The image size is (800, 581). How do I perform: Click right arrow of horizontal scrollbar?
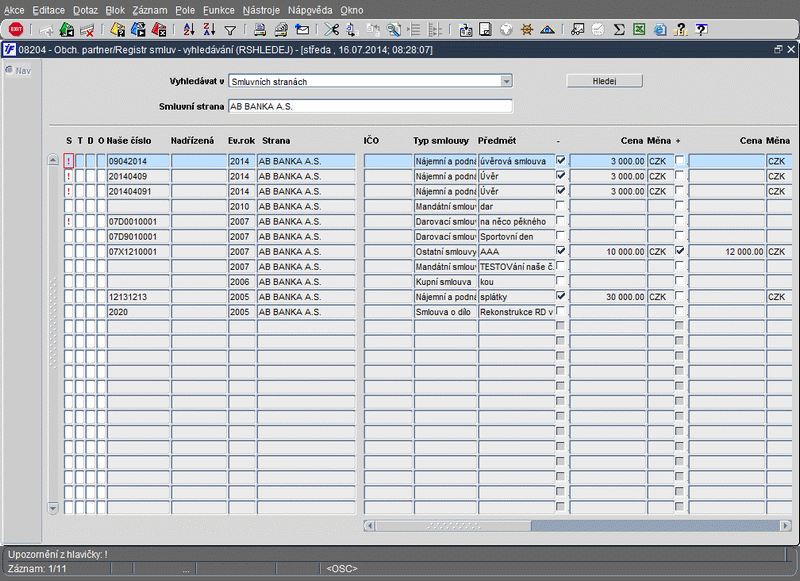tap(786, 525)
